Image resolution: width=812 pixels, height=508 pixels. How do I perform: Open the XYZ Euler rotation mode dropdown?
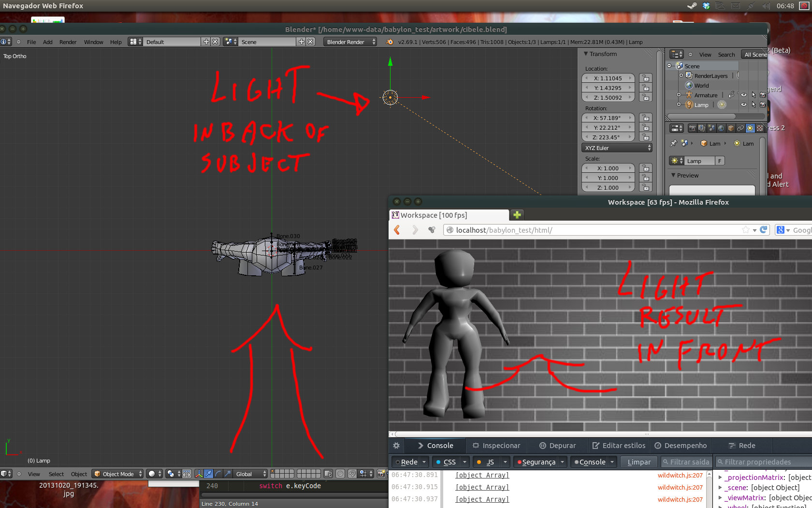pos(617,148)
